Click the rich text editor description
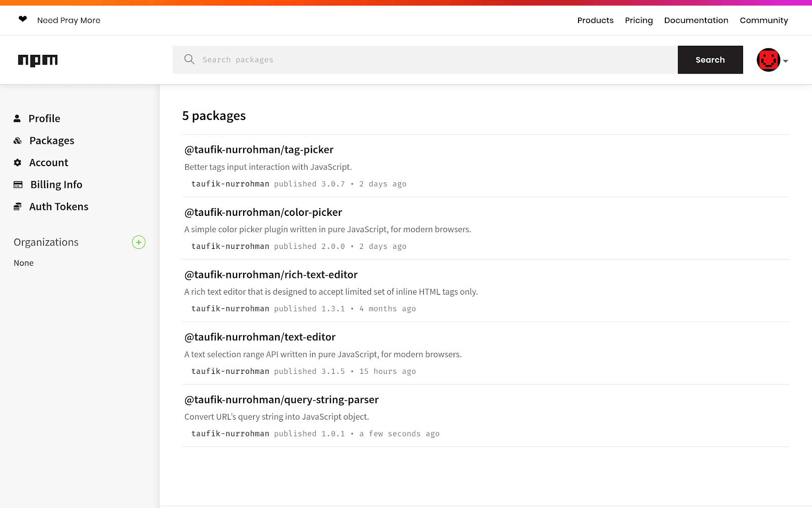812x508 pixels. (x=331, y=292)
